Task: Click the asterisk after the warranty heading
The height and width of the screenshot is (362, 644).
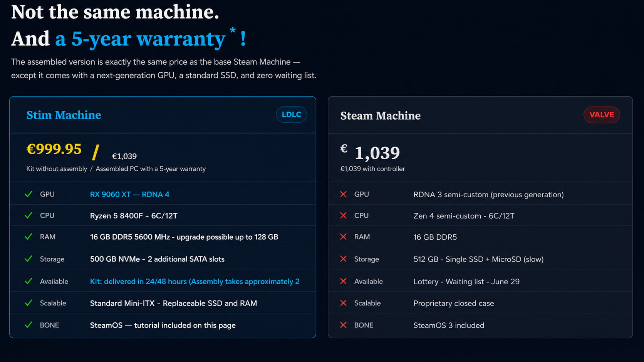Action: point(232,31)
